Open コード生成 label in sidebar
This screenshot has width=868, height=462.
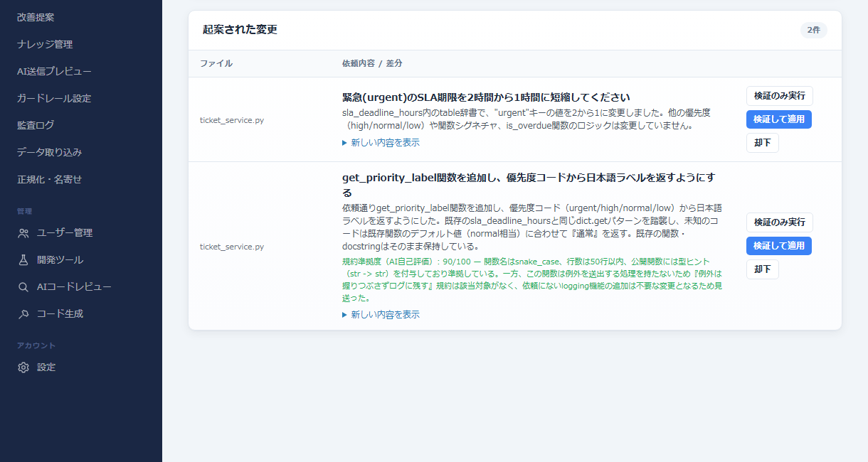[60, 313]
